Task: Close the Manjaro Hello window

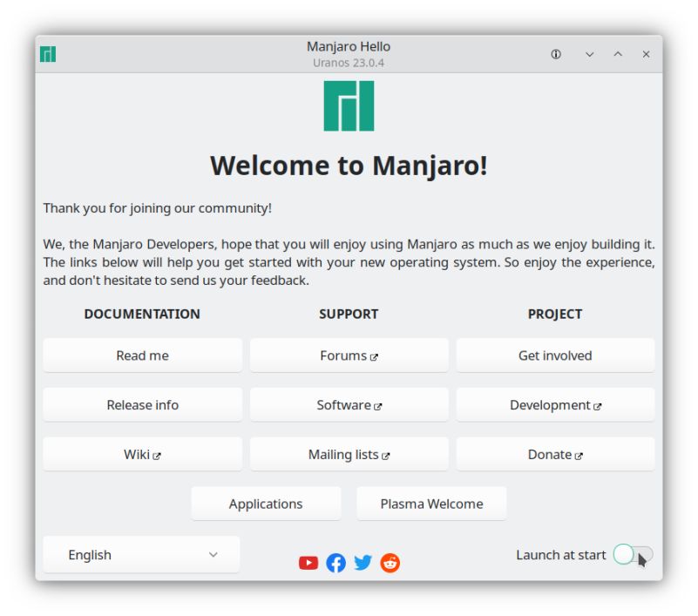Action: coord(647,54)
